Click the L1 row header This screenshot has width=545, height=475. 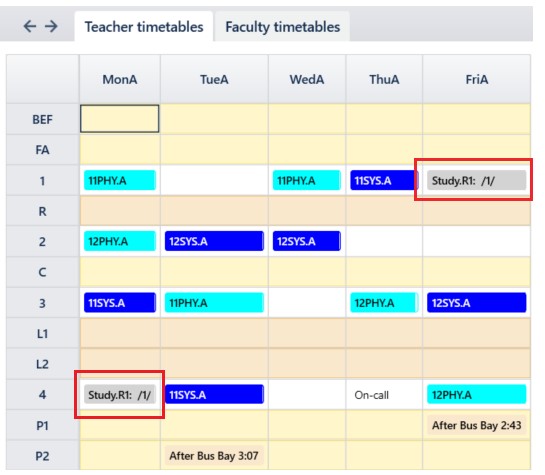(x=42, y=334)
